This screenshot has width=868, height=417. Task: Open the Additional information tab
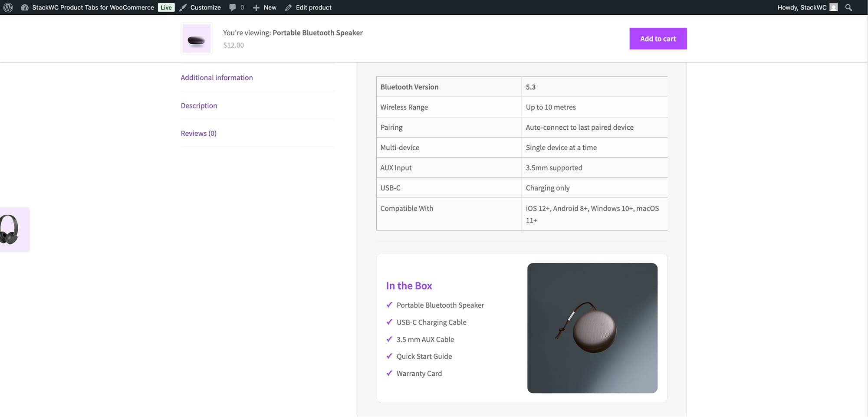click(217, 78)
